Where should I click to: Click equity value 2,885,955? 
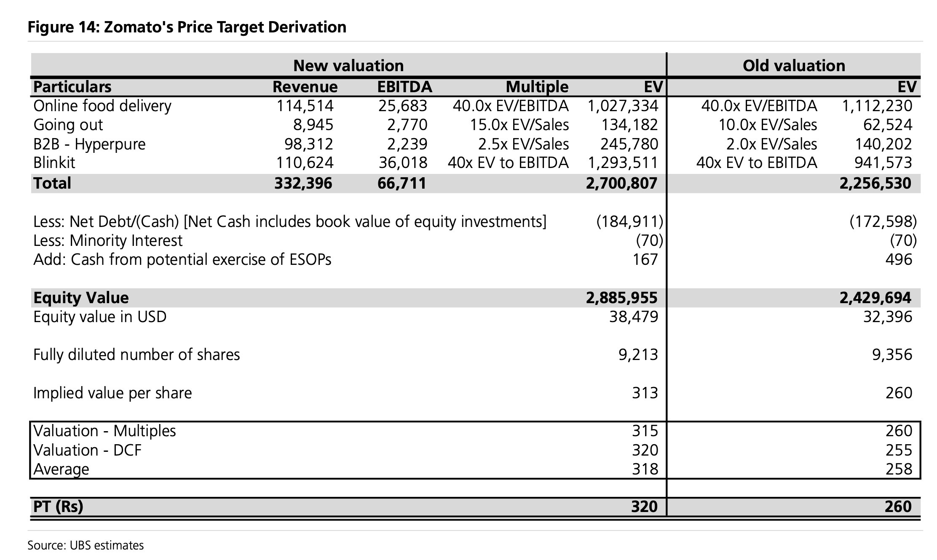tap(622, 298)
